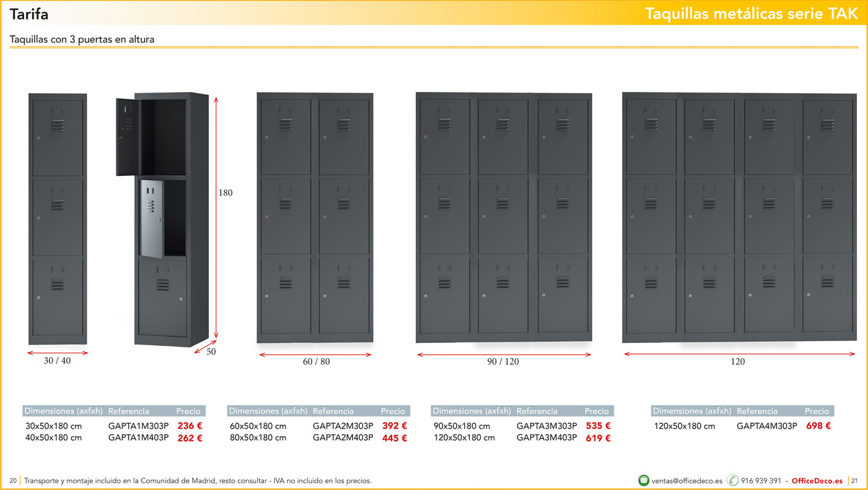Click reference GAPTA3M303P

(546, 426)
